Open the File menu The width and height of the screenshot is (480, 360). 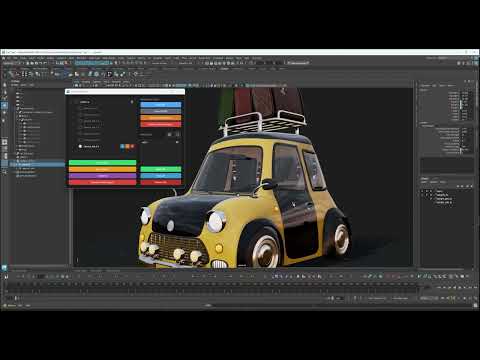pos(9,58)
